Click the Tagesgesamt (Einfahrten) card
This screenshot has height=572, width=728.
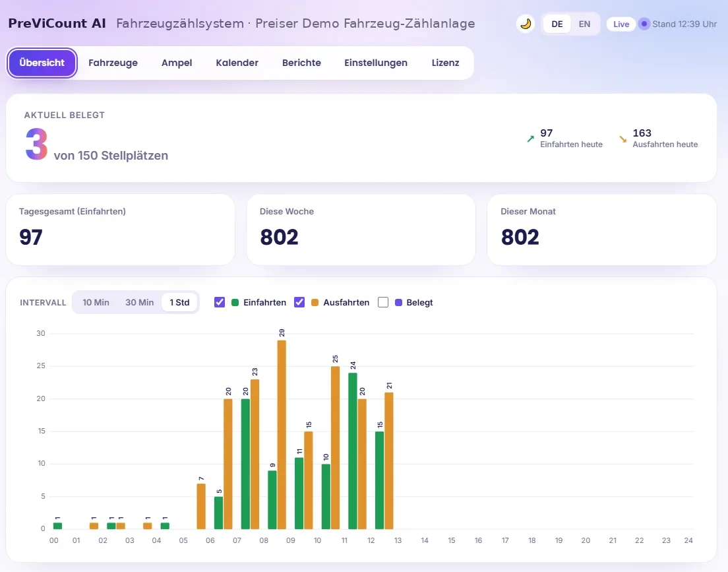120,230
